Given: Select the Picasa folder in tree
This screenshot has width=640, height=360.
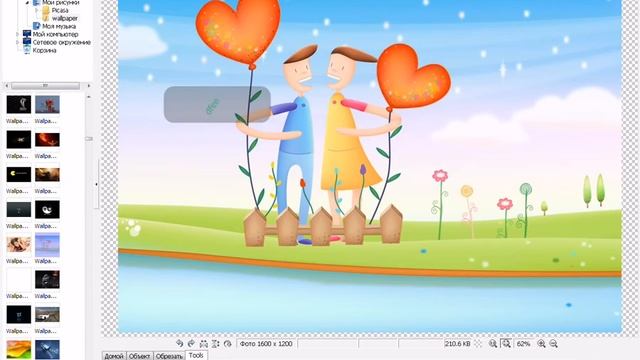Looking at the screenshot, I should coord(60,10).
